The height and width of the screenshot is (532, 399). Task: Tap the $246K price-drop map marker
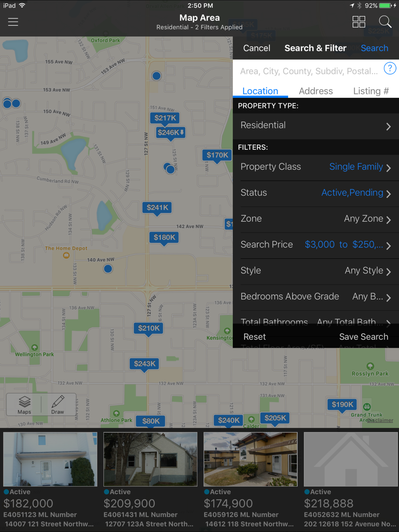click(x=170, y=133)
